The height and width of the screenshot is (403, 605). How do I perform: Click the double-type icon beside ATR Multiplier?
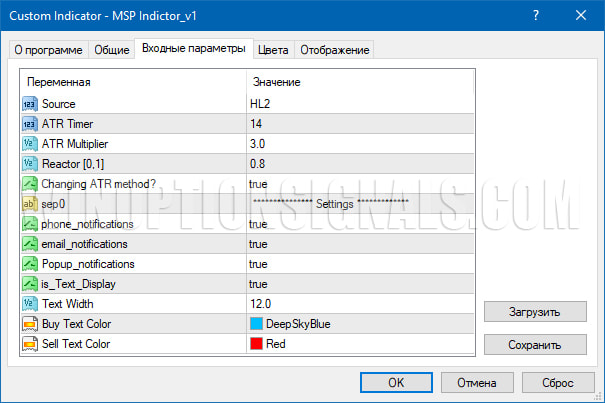point(30,144)
